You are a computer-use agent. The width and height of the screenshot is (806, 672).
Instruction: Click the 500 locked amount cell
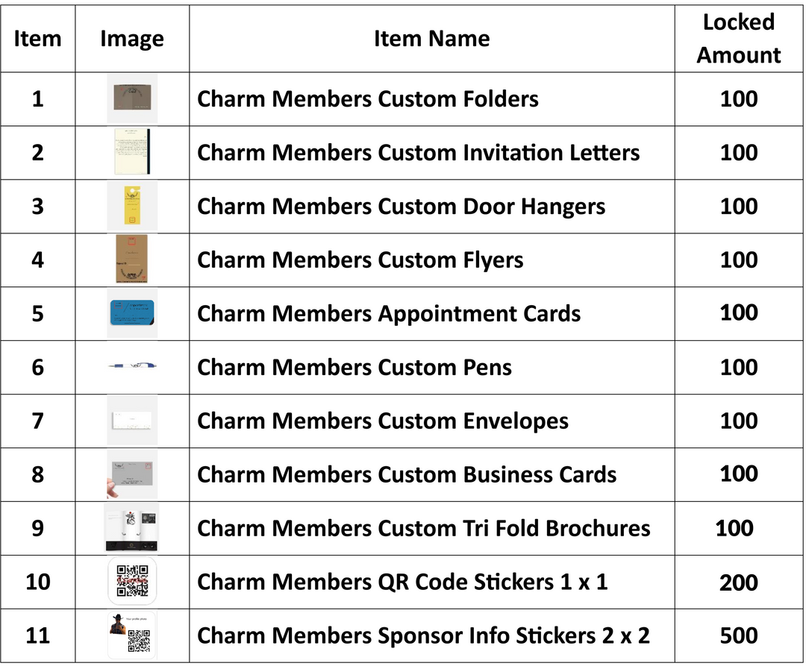738,635
